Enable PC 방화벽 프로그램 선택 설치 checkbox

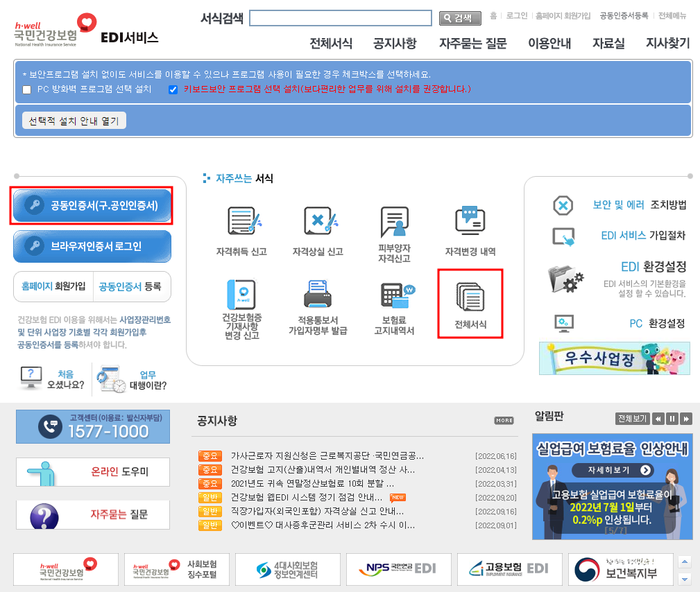27,89
